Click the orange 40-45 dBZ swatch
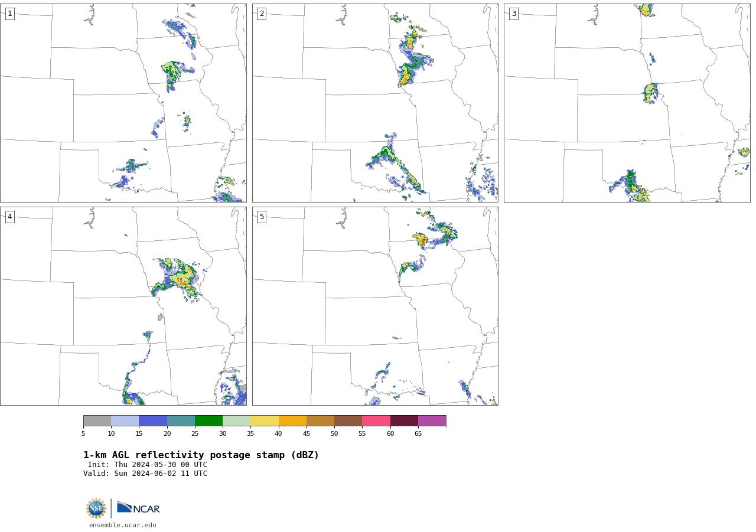756x532 pixels. point(292,421)
